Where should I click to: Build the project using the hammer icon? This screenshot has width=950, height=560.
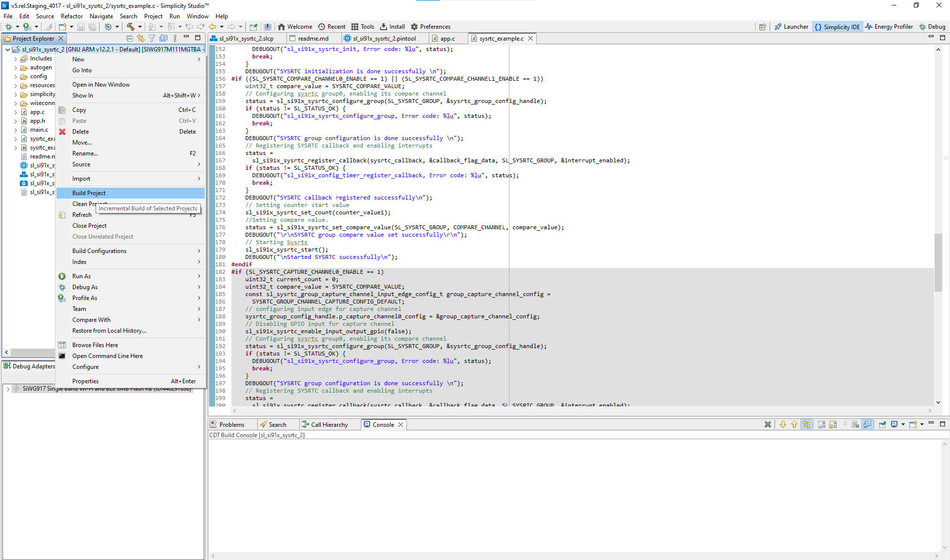(131, 27)
